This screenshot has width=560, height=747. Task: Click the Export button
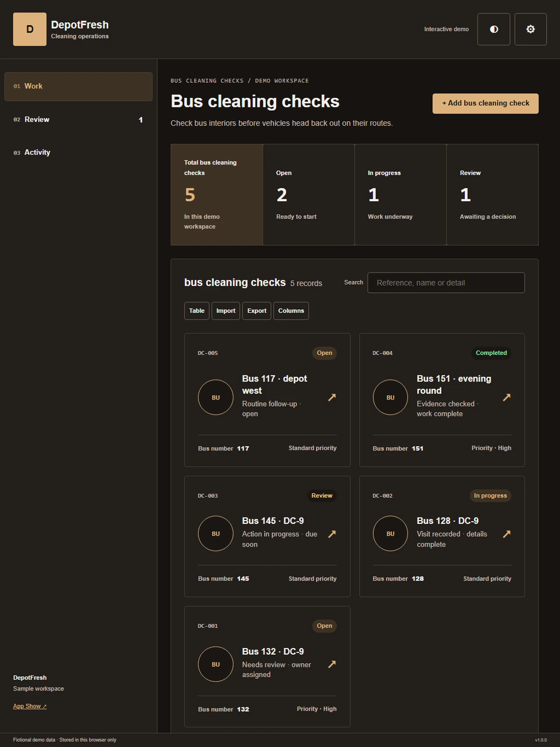point(257,311)
